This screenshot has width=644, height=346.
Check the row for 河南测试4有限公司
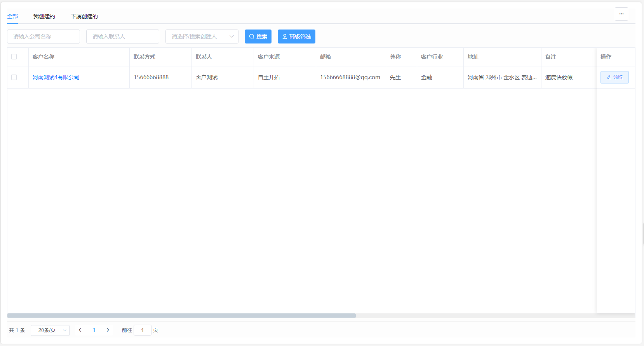coord(14,77)
